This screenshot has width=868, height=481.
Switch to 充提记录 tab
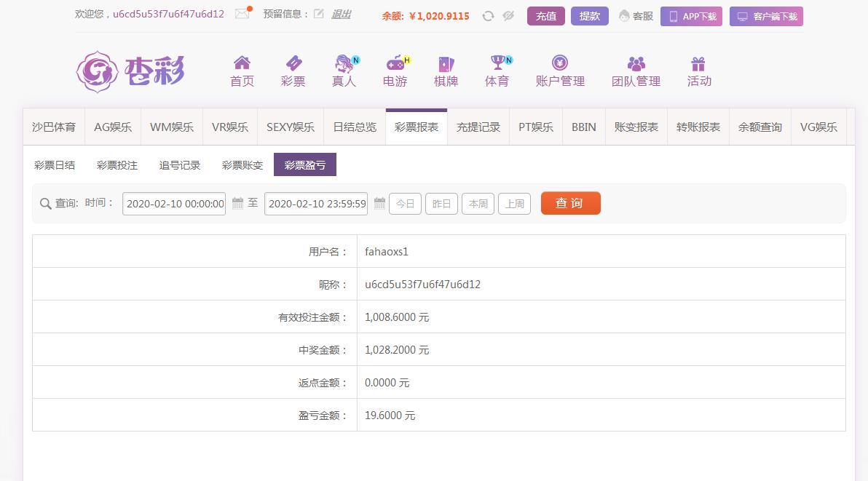478,127
